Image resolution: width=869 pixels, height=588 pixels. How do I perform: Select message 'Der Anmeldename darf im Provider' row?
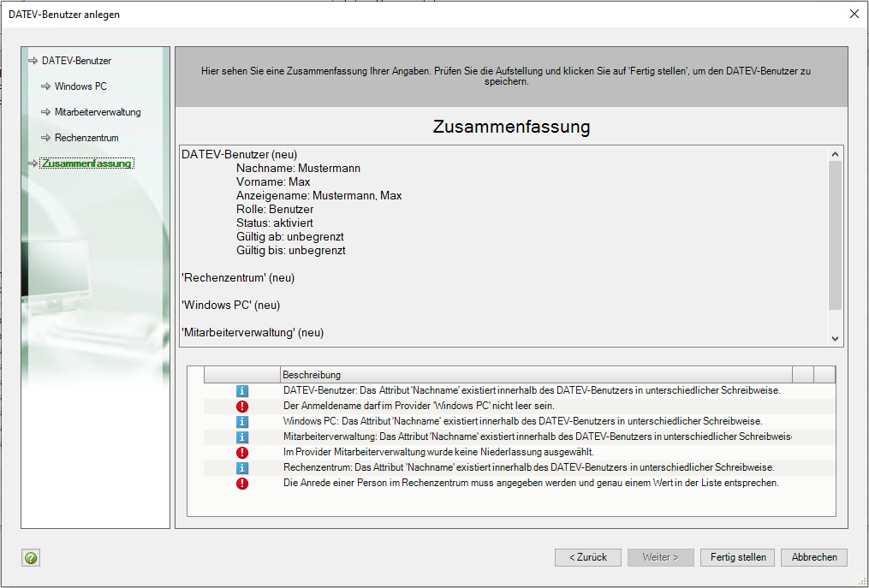click(520, 407)
